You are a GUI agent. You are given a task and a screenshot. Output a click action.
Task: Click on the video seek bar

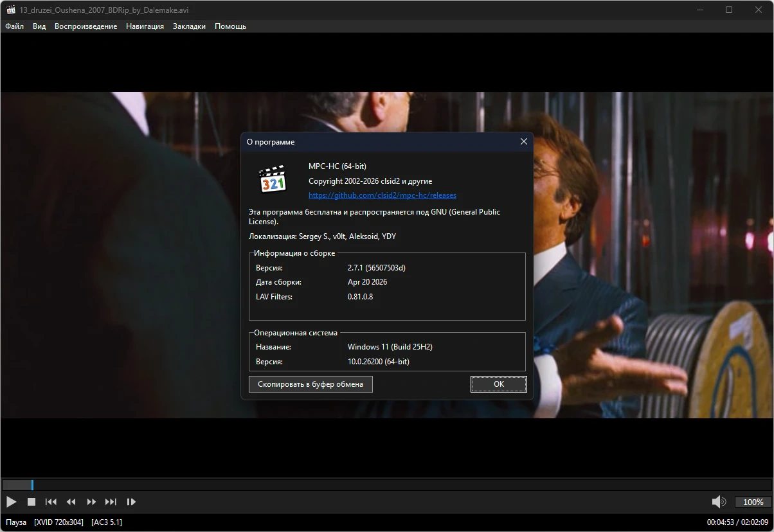(x=386, y=485)
